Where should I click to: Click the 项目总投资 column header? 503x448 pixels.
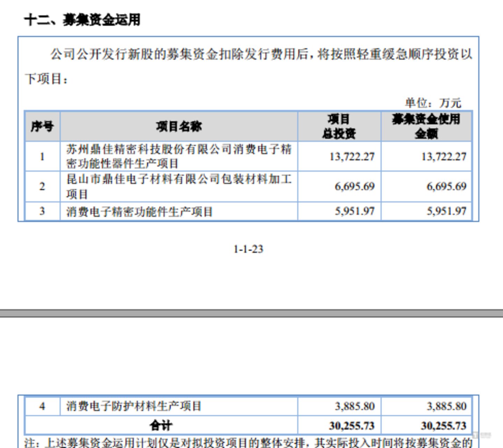point(339,126)
